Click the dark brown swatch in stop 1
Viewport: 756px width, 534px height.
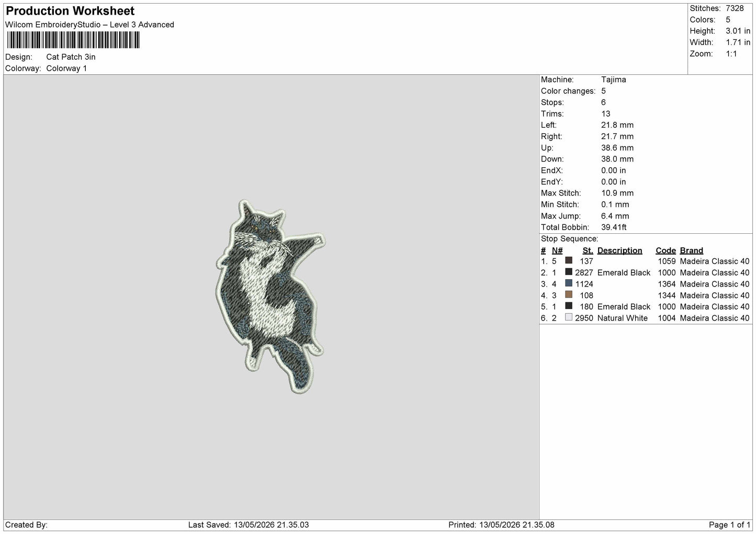tap(569, 260)
